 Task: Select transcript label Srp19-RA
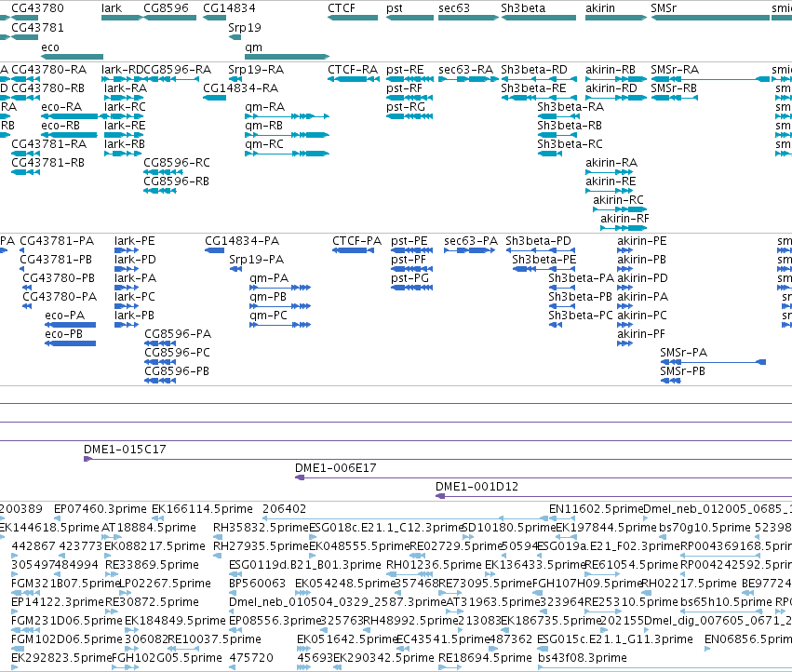(256, 70)
